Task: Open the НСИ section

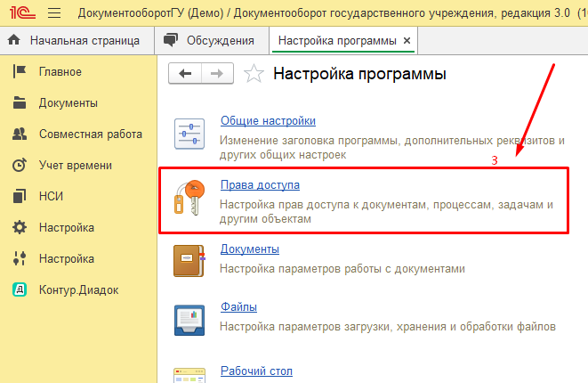Action: click(x=51, y=196)
